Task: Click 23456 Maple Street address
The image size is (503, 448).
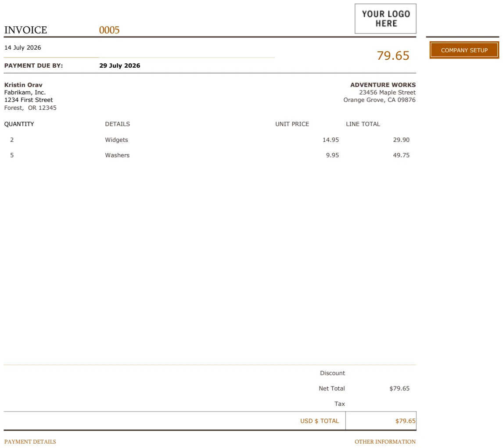Action: tap(387, 92)
